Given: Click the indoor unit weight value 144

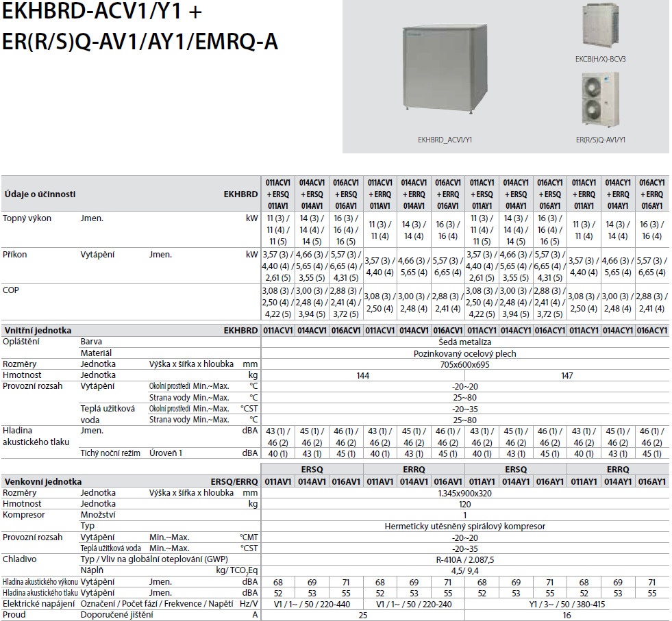Looking at the screenshot, I should [x=363, y=376].
